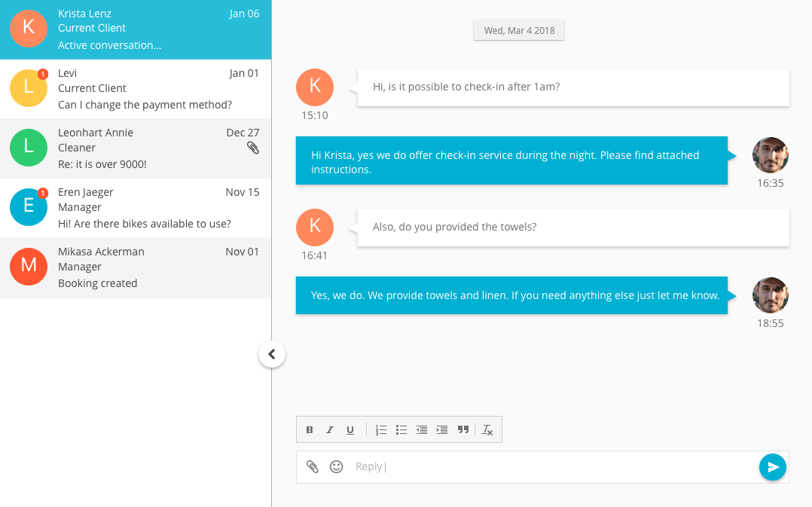The height and width of the screenshot is (507, 812).
Task: Click the 'Re: it is over 9000!' preview
Action: pyautogui.click(x=102, y=164)
